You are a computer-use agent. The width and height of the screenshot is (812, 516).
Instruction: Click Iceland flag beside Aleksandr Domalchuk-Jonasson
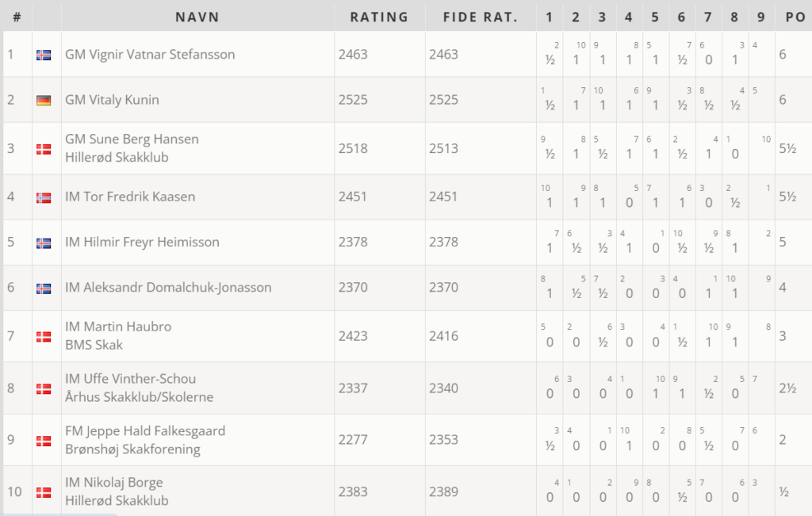point(44,288)
